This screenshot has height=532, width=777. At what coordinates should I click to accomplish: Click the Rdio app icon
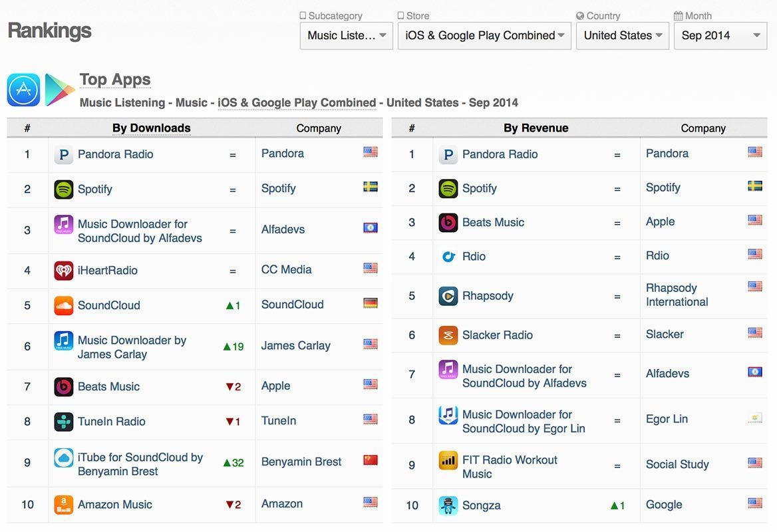(x=448, y=256)
